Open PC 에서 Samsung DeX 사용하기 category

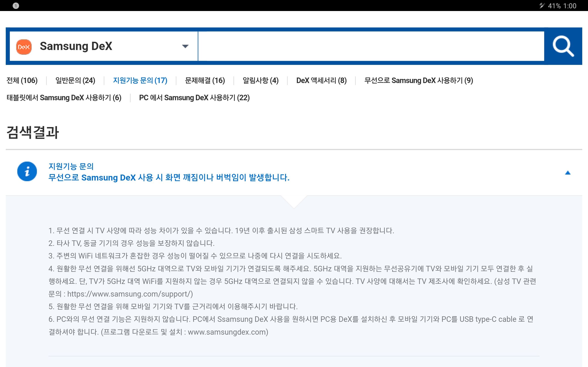pos(194,97)
